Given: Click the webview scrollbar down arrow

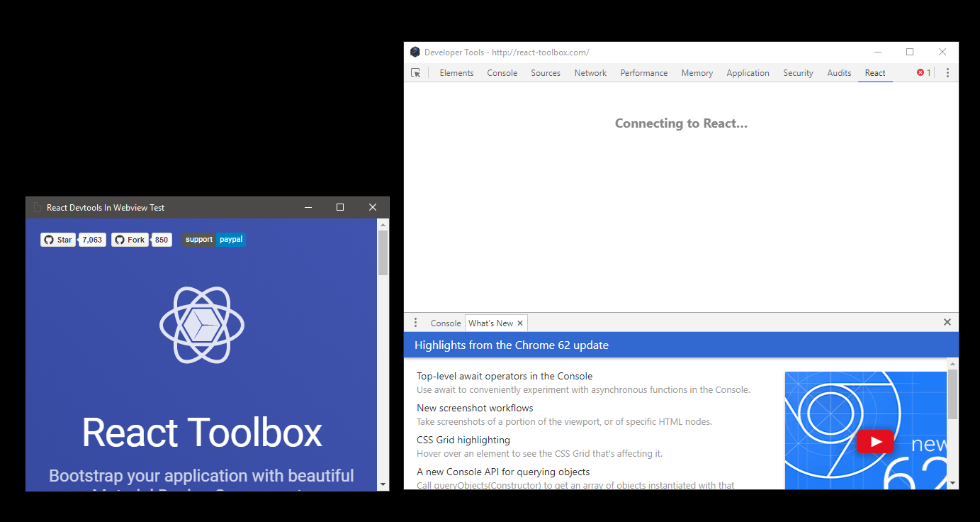Looking at the screenshot, I should [383, 485].
